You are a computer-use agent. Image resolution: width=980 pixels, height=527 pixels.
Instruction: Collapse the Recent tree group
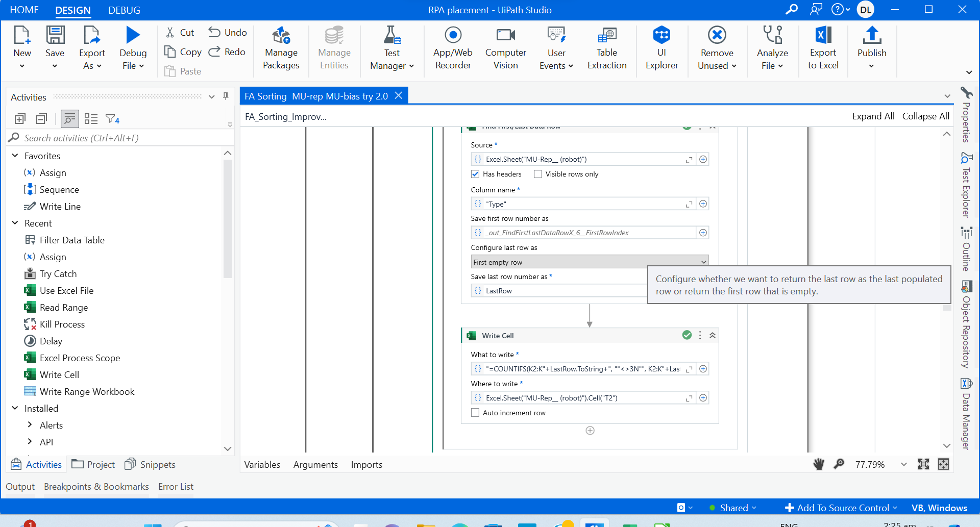pos(15,223)
